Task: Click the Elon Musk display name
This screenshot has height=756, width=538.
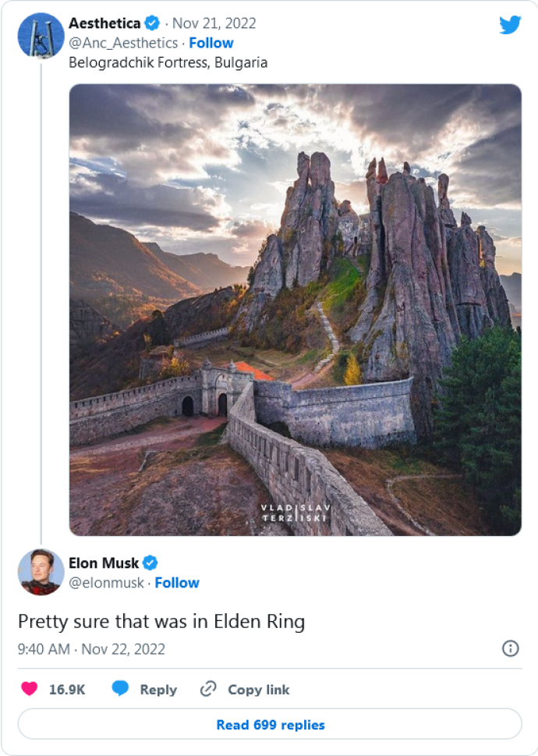Action: [104, 563]
